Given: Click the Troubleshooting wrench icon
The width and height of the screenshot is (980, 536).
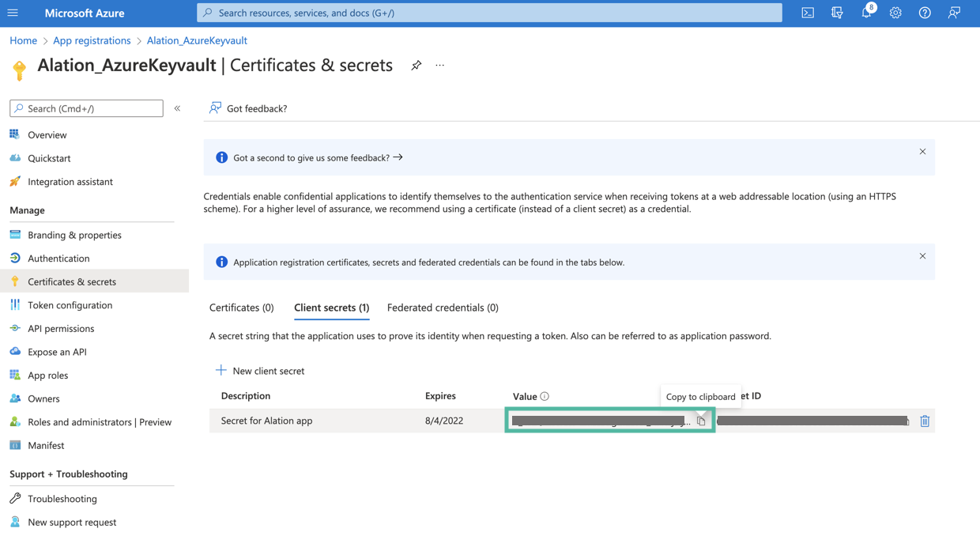Looking at the screenshot, I should coord(15,499).
